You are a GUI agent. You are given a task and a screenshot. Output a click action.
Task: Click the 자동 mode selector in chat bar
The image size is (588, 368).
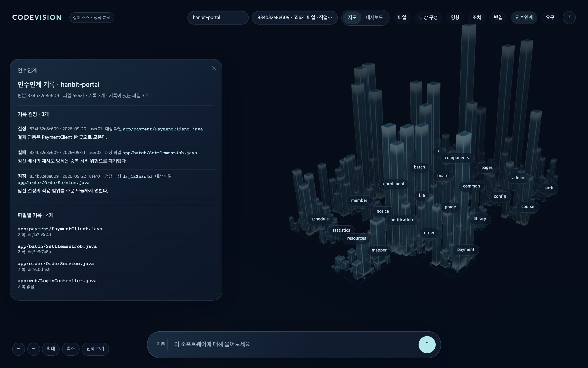pyautogui.click(x=161, y=344)
